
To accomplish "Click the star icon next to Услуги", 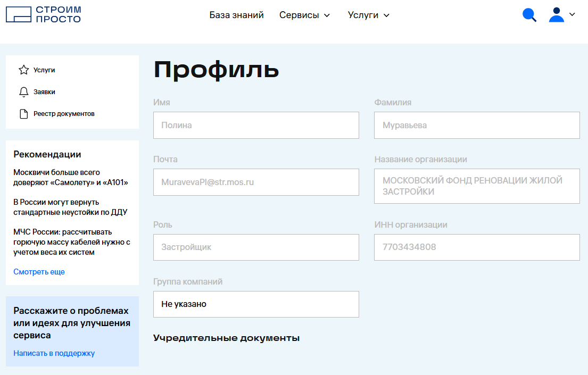I will click(x=23, y=69).
